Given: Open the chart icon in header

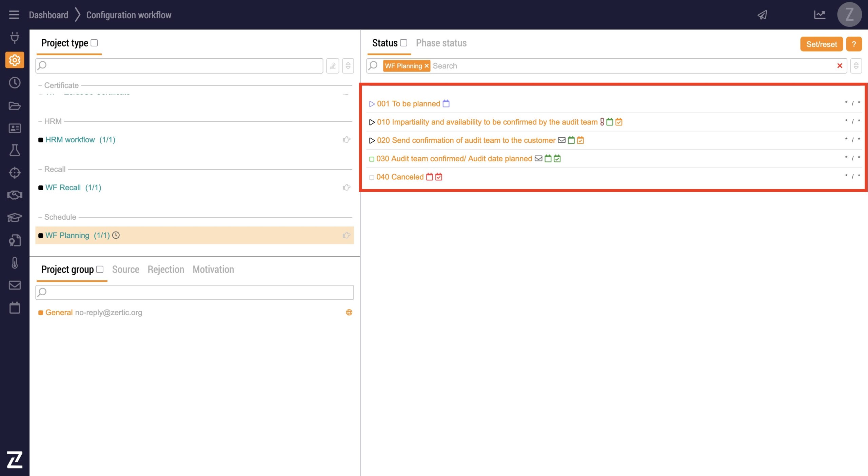Looking at the screenshot, I should click(820, 15).
